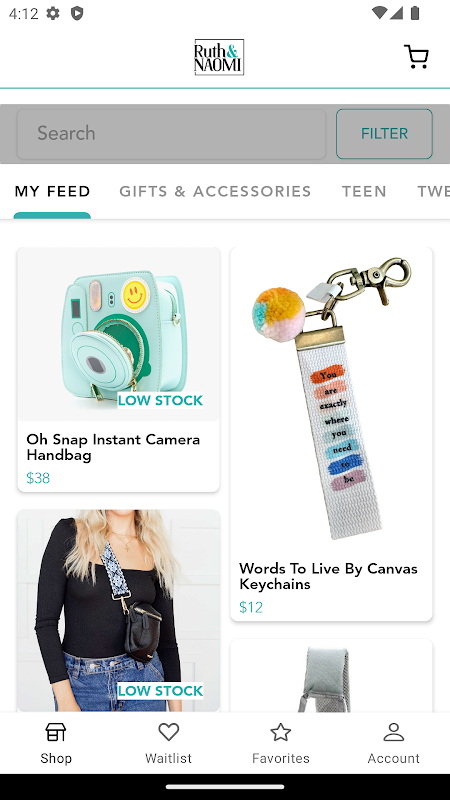Viewport: 450px width, 800px height.
Task: Open Words To Live By Canvas Keychains title
Action: point(329,576)
